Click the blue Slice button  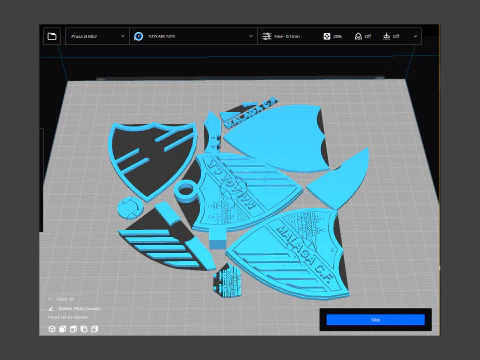[376, 320]
